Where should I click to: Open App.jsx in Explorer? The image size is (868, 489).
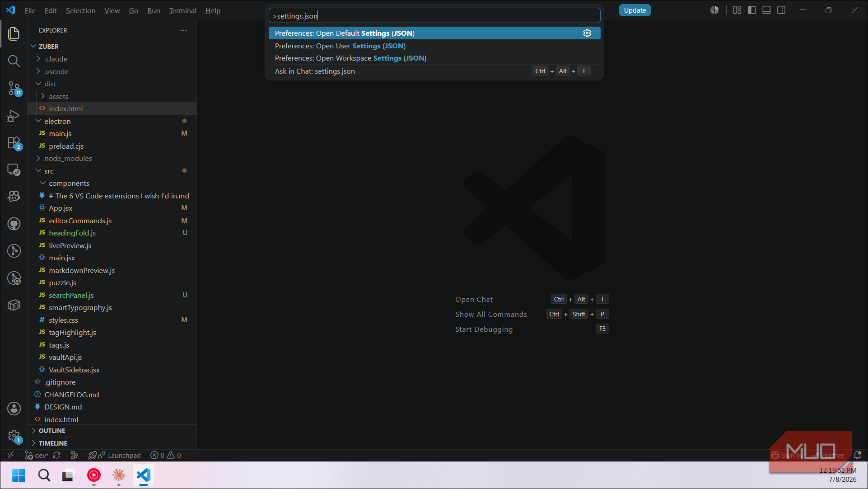coord(112,208)
